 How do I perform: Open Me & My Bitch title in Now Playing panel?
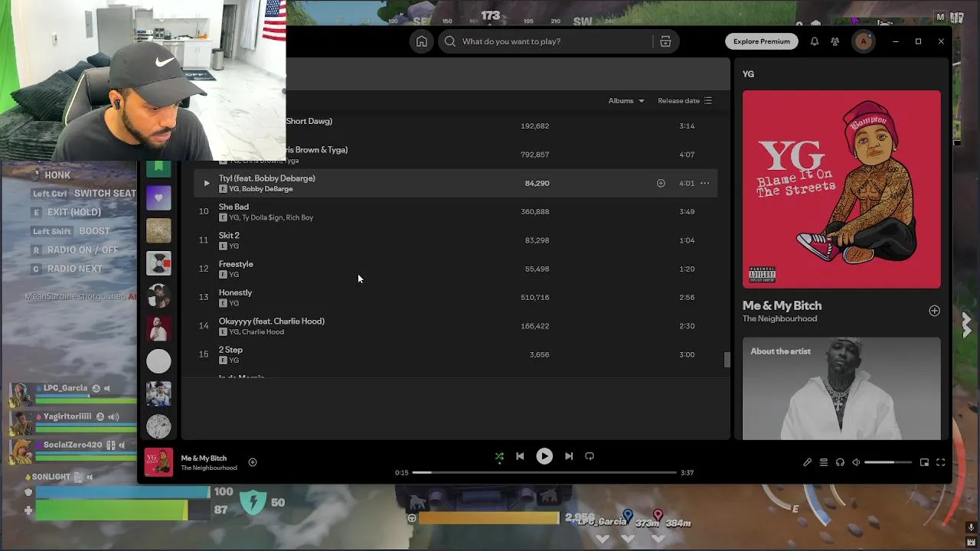782,305
